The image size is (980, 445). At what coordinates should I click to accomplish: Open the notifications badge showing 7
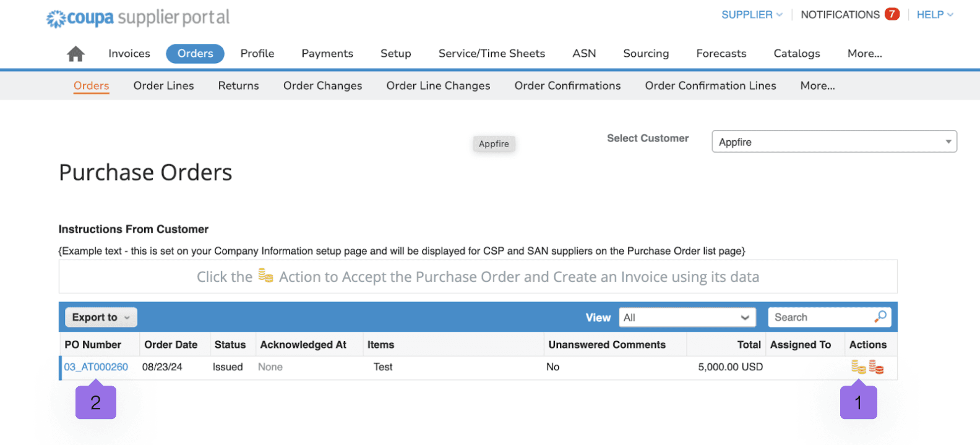892,14
